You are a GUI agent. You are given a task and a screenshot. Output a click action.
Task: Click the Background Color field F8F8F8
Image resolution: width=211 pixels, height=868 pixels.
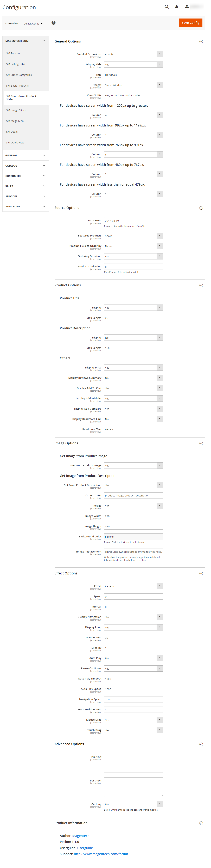coord(133,536)
